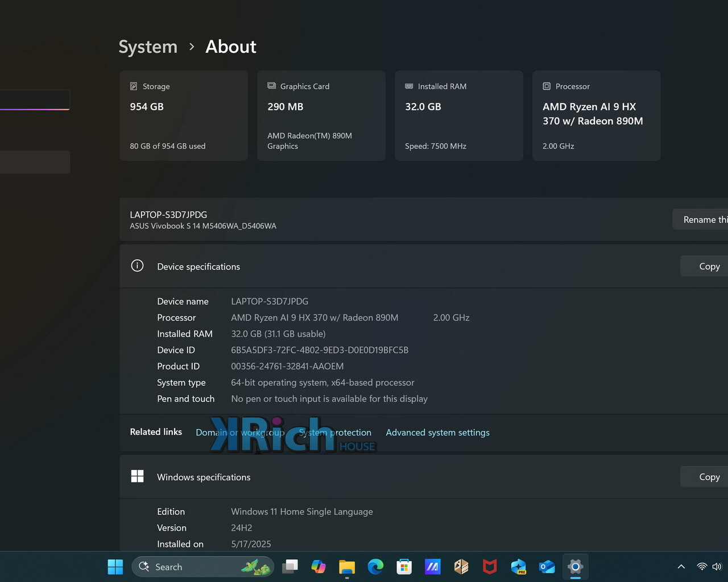Launch McAfee from the taskbar
728x582 pixels.
click(x=490, y=567)
